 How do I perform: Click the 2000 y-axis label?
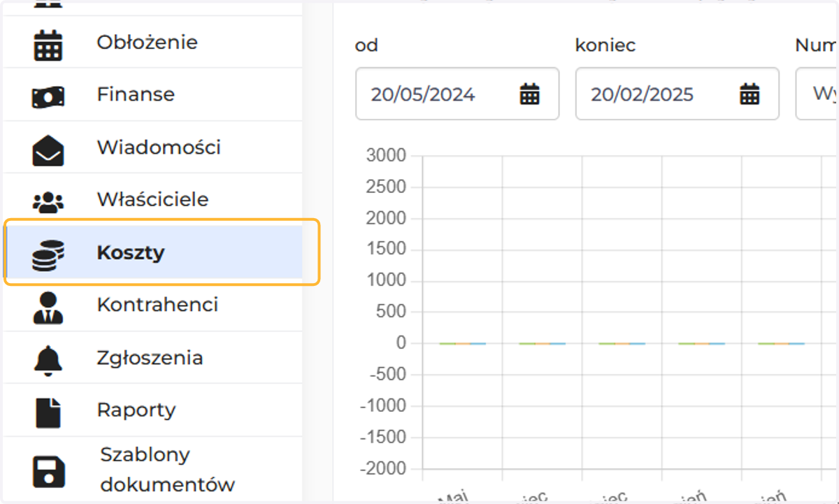(x=386, y=218)
